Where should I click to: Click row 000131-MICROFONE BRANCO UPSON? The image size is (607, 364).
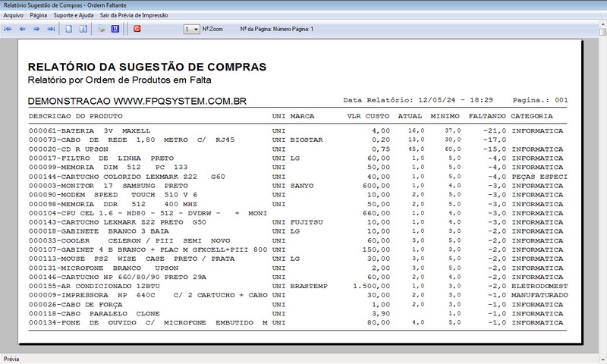tap(297, 268)
